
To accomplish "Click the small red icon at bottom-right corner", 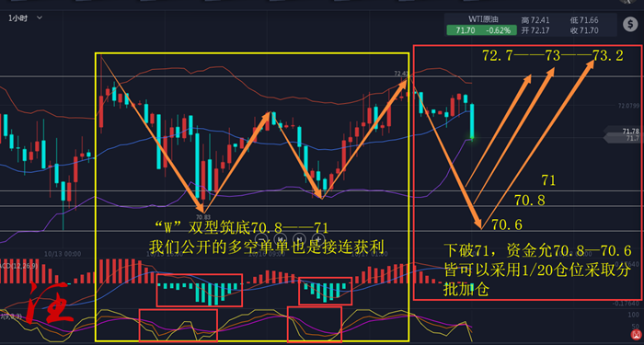I will tap(637, 336).
